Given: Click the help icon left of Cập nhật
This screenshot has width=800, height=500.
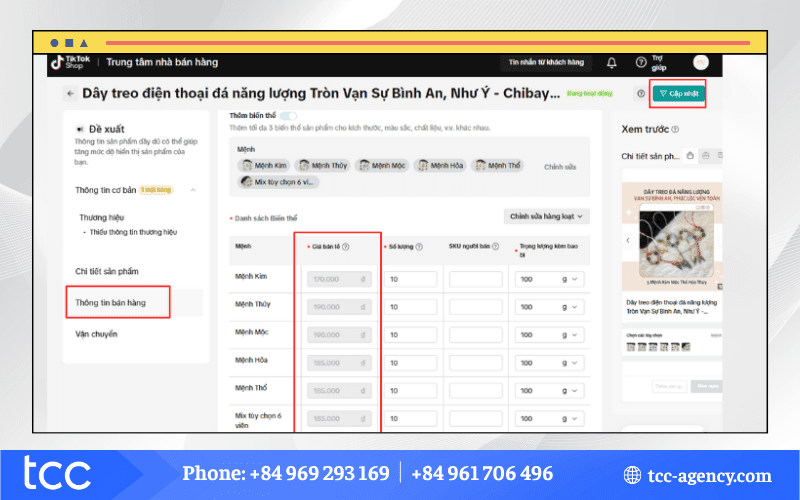Looking at the screenshot, I should tap(641, 93).
